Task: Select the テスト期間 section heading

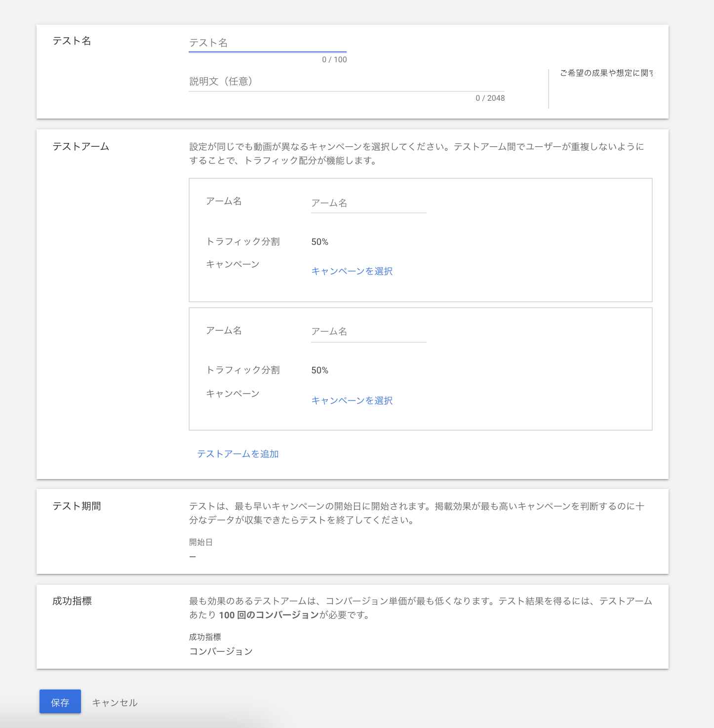Action: pyautogui.click(x=77, y=506)
